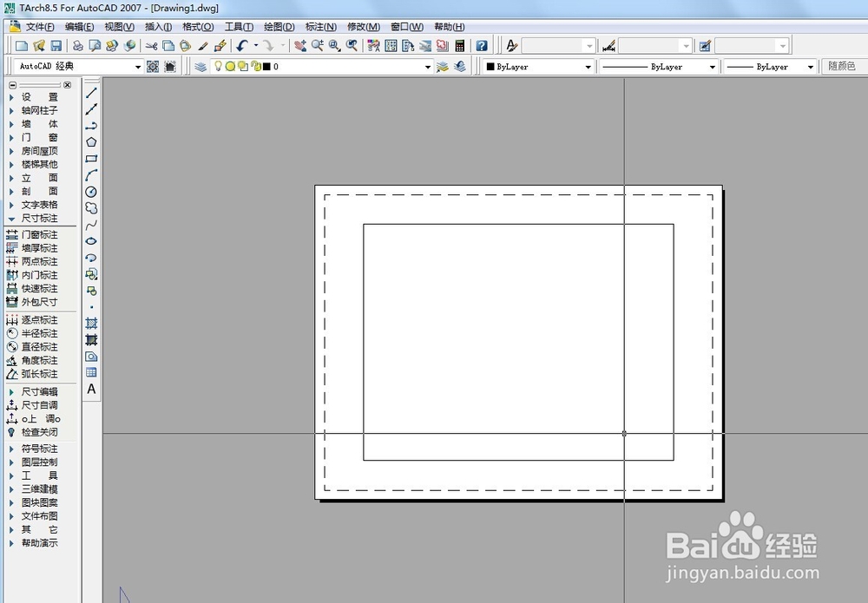Image resolution: width=868 pixels, height=603 pixels.
Task: Expand the 符号标注 section
Action: coord(11,449)
